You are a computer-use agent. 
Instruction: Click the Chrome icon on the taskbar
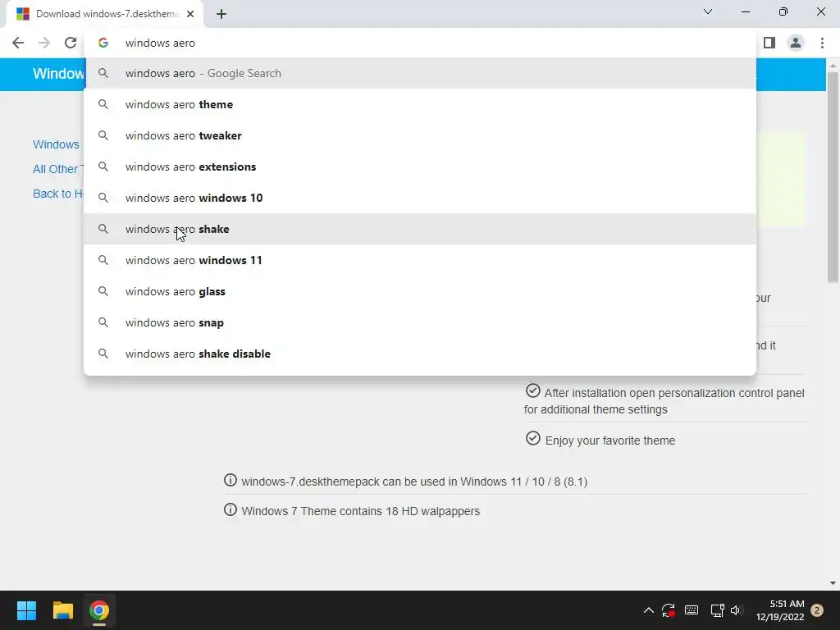click(x=99, y=610)
